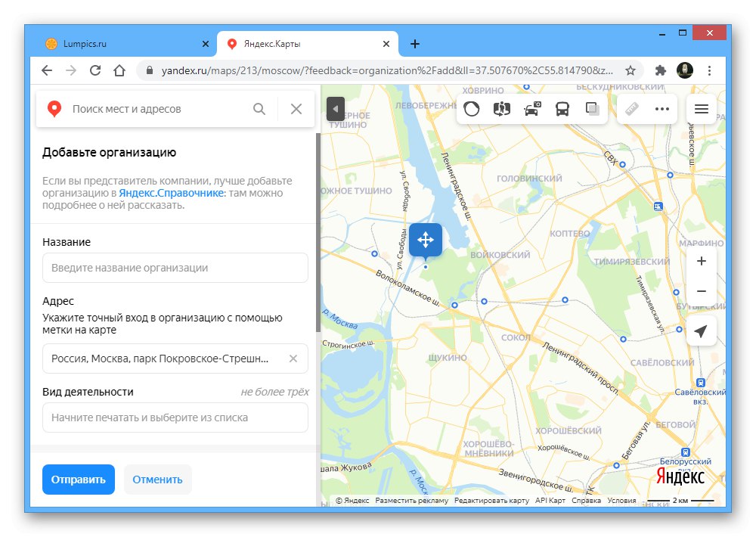Select the public transport layer icon
The image size is (756, 537).
[x=562, y=108]
